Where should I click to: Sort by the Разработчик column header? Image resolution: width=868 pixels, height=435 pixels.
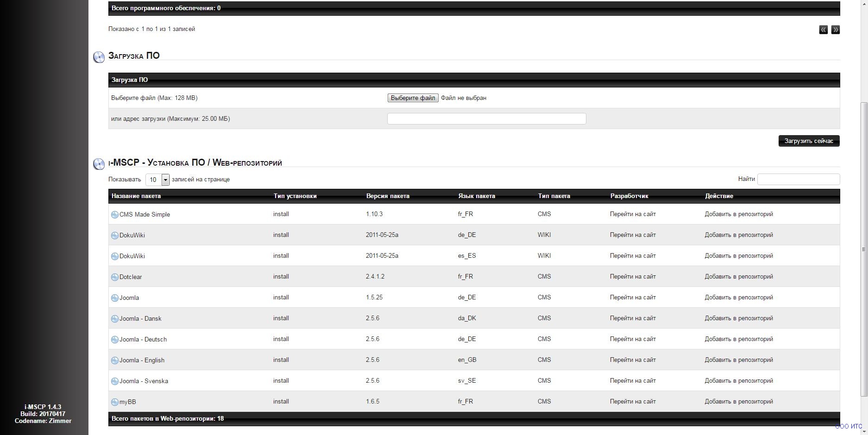coord(629,196)
